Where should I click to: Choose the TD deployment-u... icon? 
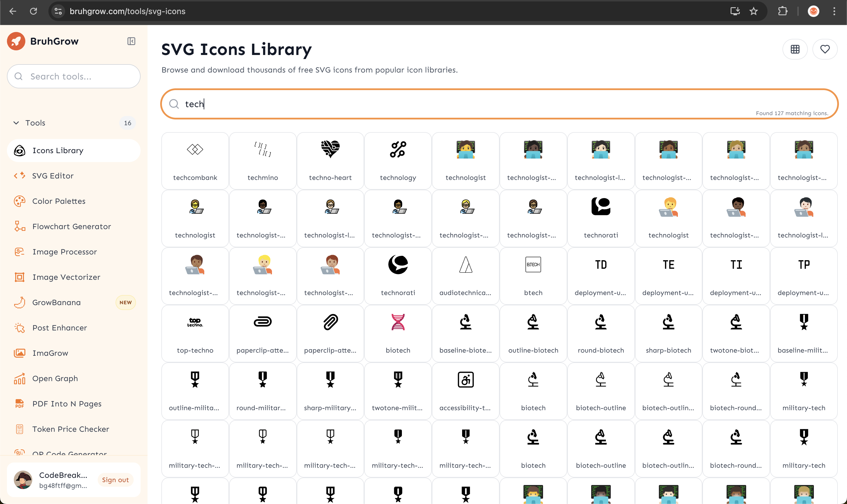point(601,276)
